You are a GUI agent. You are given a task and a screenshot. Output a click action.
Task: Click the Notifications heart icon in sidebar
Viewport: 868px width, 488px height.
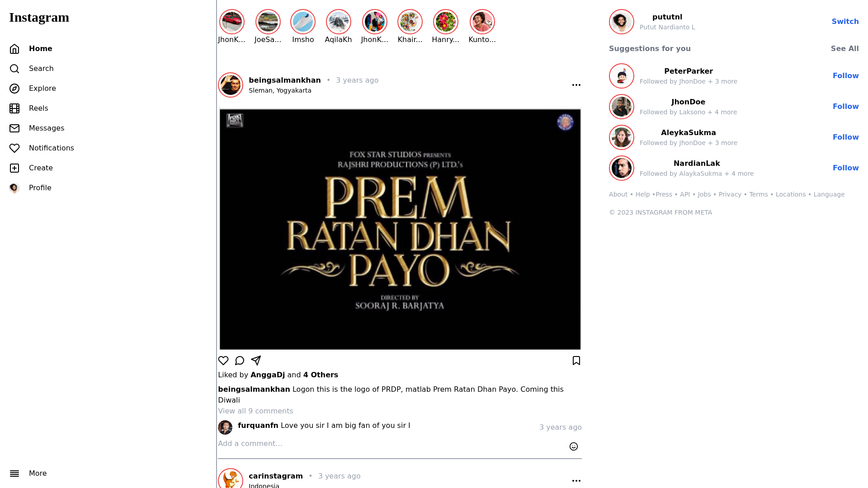tap(14, 148)
